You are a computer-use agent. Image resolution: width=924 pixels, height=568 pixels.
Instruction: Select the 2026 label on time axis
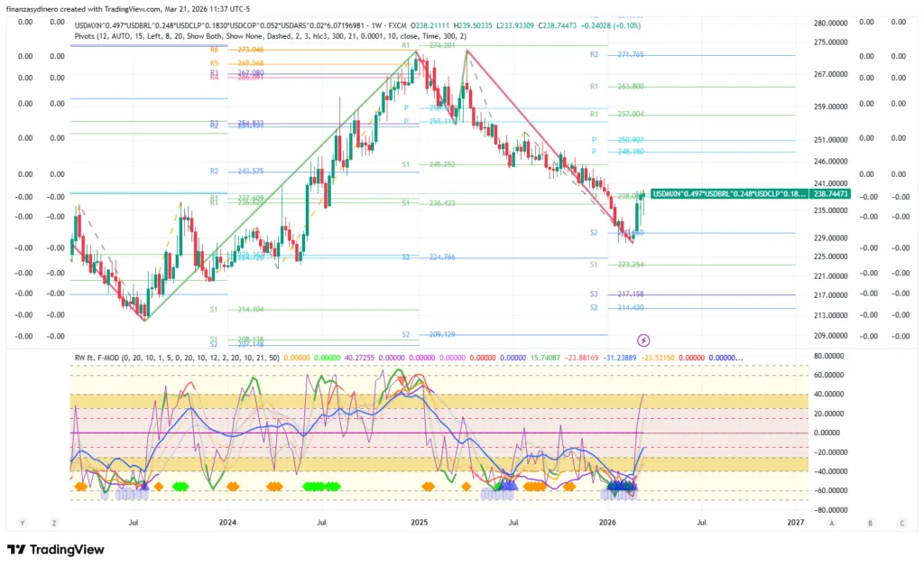[x=607, y=523]
